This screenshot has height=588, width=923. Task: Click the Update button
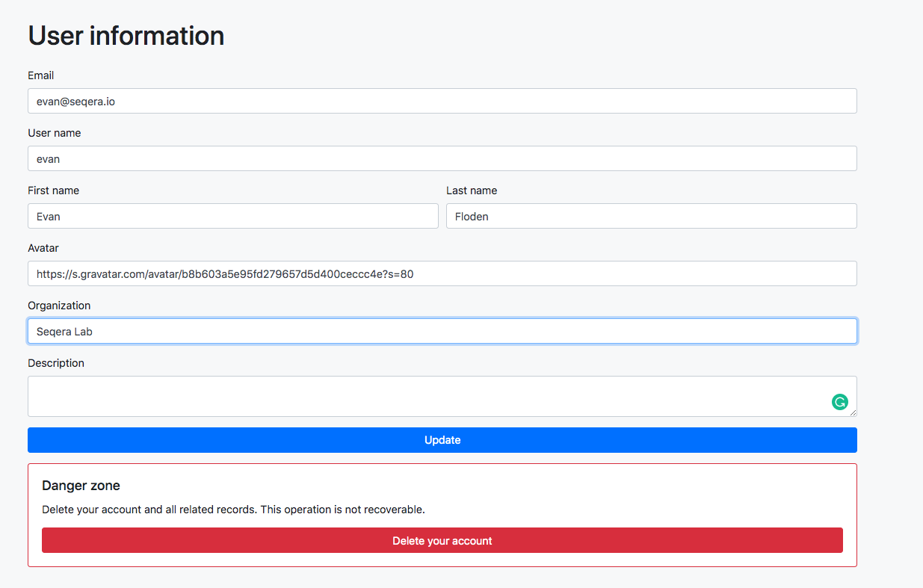coord(442,440)
